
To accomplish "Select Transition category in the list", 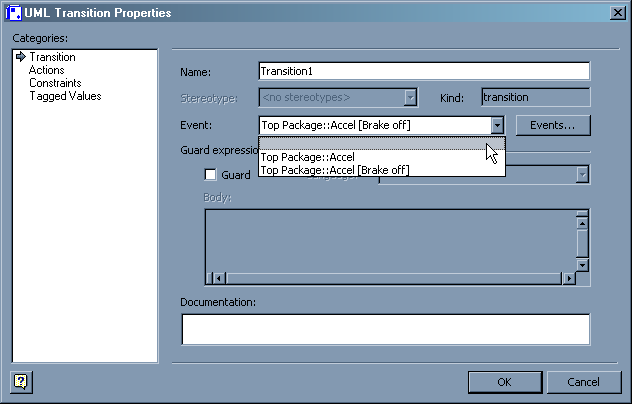I will coord(52,57).
